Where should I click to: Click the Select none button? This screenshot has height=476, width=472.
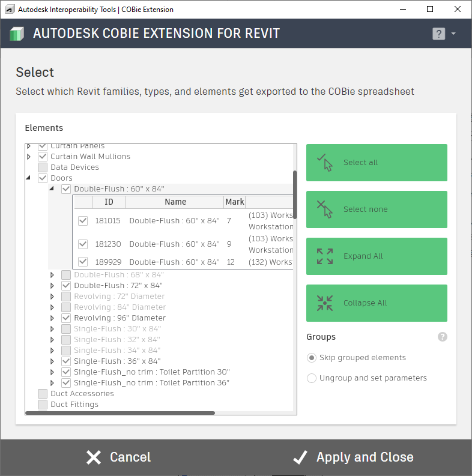pyautogui.click(x=377, y=209)
